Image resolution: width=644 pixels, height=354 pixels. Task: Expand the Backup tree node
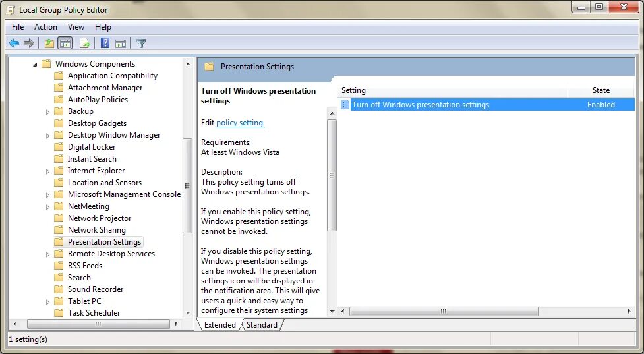[x=47, y=112]
